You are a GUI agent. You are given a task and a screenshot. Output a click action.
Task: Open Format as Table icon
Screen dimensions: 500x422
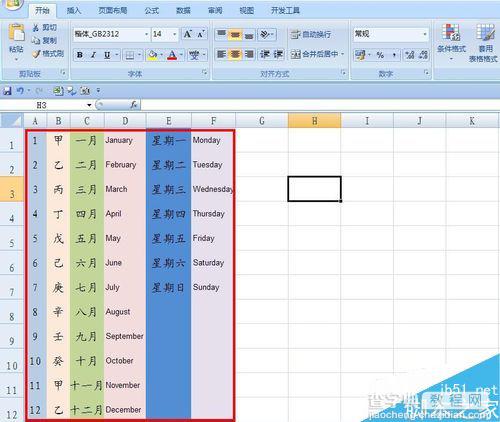pyautogui.click(x=485, y=33)
